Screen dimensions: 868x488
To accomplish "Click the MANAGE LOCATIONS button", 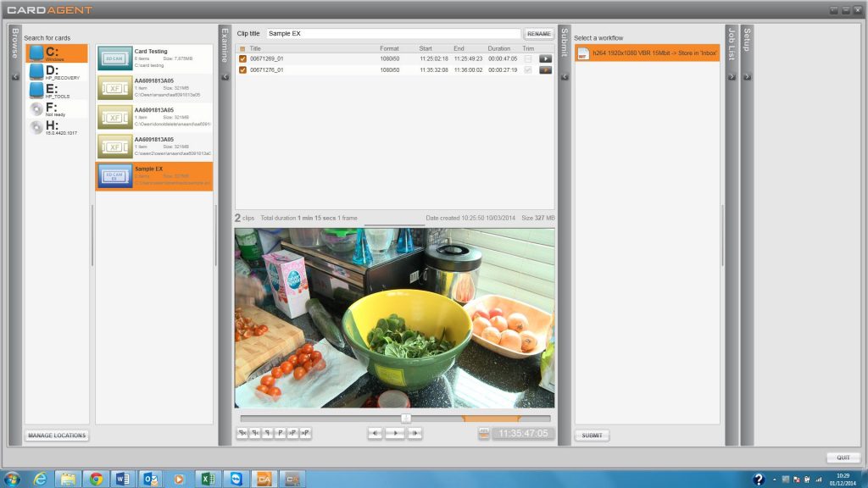I will [x=57, y=435].
